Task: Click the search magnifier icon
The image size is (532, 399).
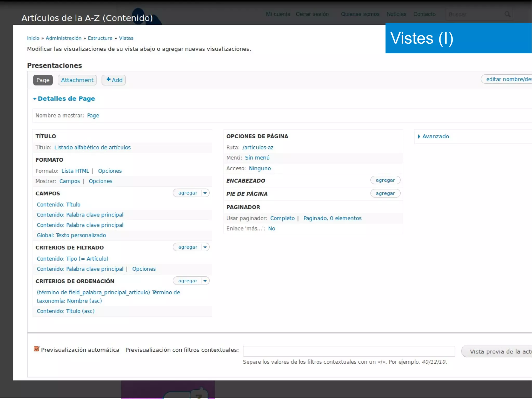Action: click(x=507, y=14)
